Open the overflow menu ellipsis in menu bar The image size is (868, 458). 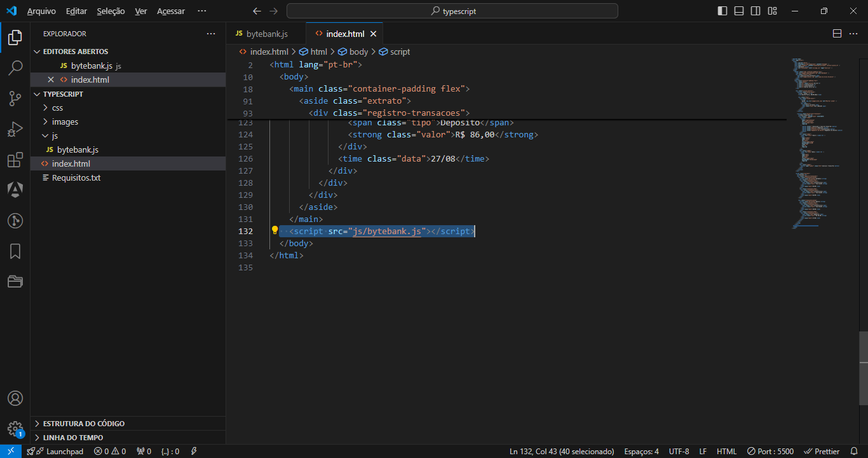click(202, 11)
